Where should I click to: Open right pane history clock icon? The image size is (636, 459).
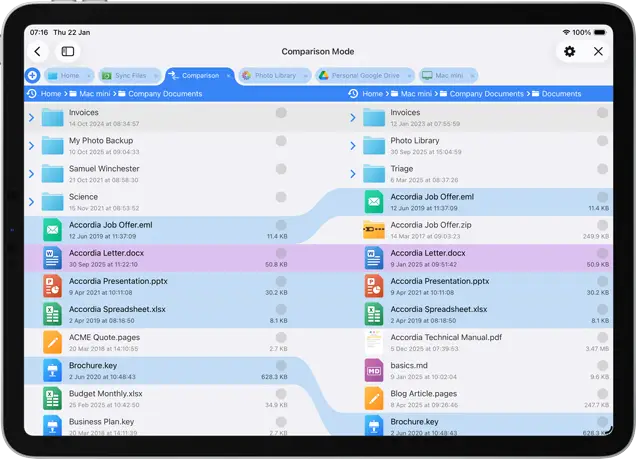pyautogui.click(x=353, y=94)
